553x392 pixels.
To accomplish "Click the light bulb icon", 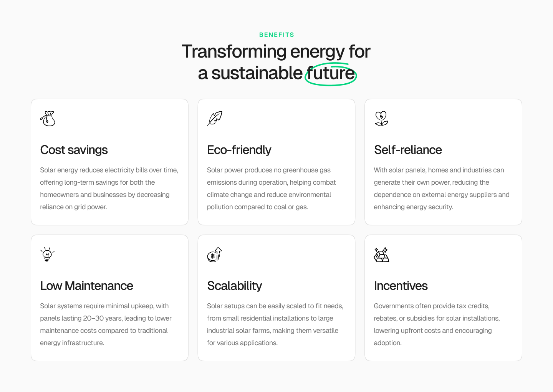I will (x=48, y=255).
